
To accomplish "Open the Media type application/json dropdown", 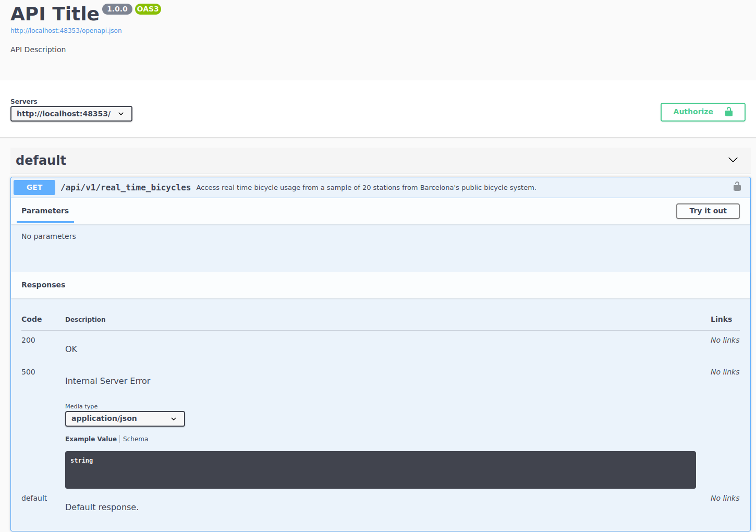I will click(125, 419).
